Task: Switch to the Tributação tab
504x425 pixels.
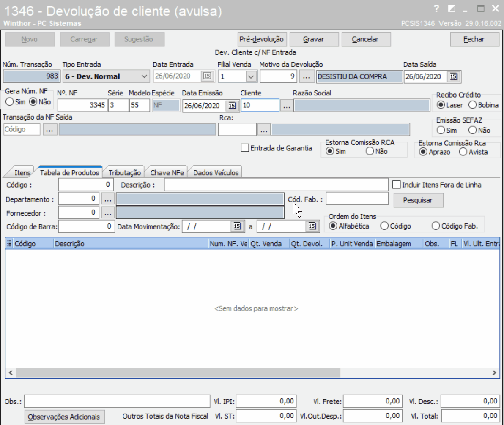Action: (125, 172)
